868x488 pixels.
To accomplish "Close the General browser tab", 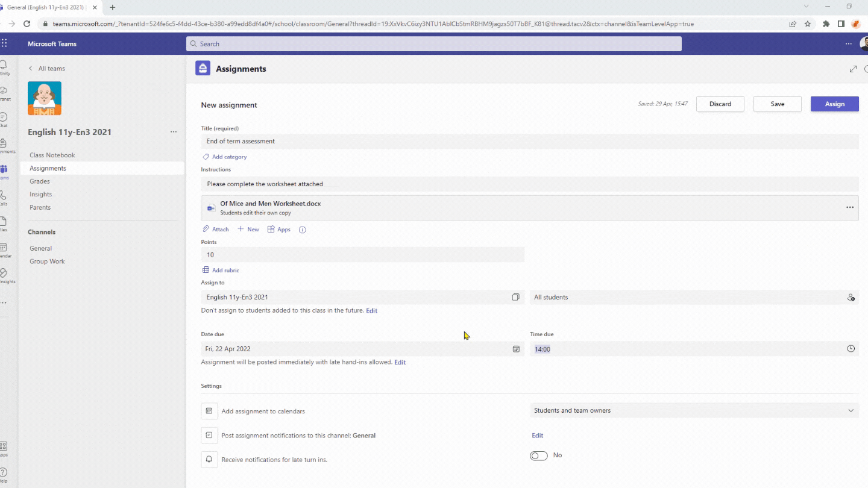I will (x=95, y=7).
